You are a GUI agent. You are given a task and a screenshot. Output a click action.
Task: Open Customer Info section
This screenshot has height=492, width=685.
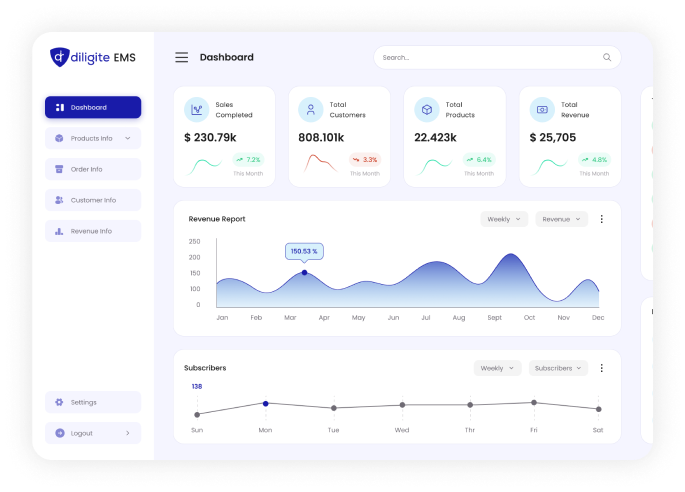coord(93,200)
